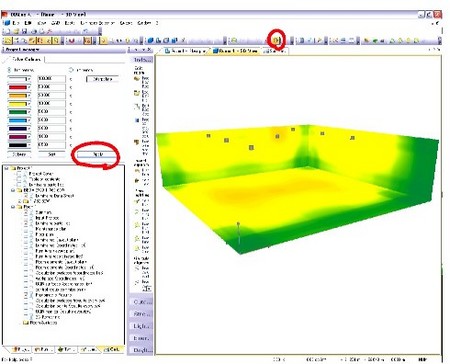Click the false colour rendering toolbar icon
450x364 pixels.
tap(276, 41)
